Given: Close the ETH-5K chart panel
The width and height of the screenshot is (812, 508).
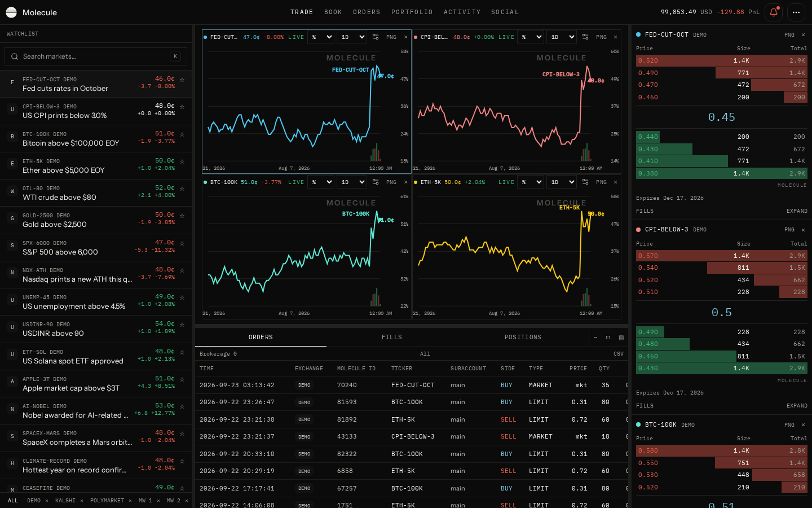Looking at the screenshot, I should point(615,182).
